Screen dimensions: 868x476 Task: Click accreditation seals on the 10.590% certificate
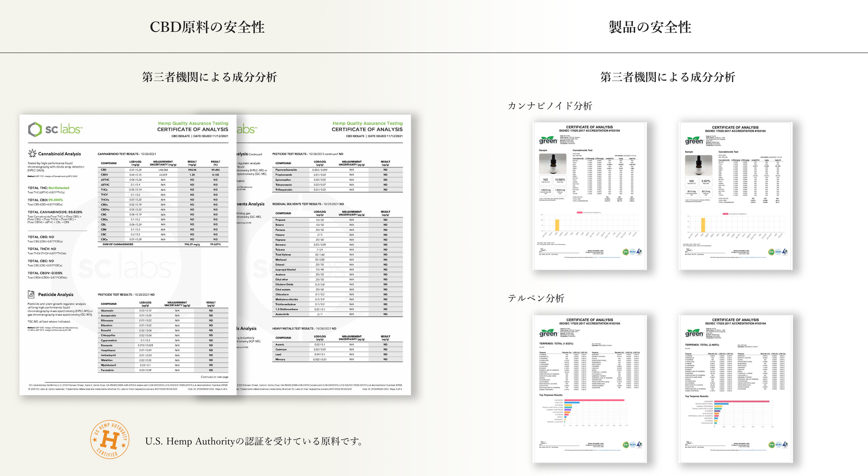pyautogui.click(x=632, y=251)
